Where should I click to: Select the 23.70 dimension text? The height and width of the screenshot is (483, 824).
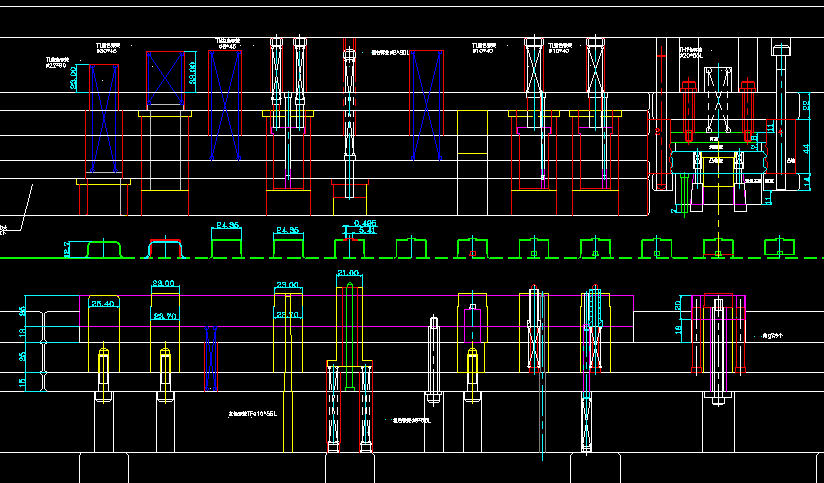click(x=164, y=316)
